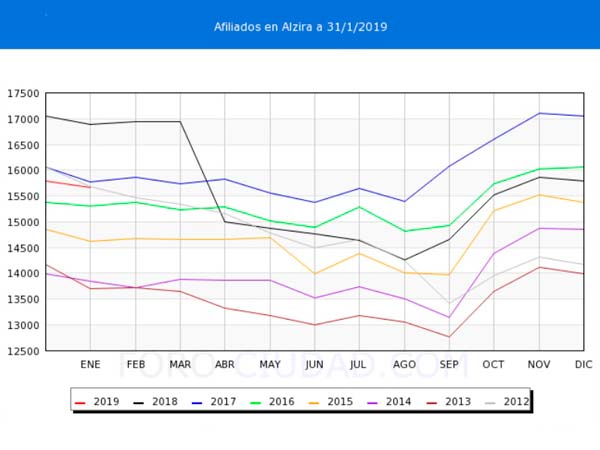Click the ABR month axis label
Screen dimensions: 600x450
pos(225,365)
